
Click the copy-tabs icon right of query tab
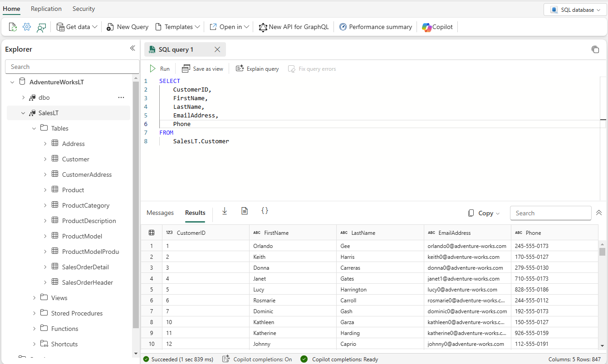point(595,49)
